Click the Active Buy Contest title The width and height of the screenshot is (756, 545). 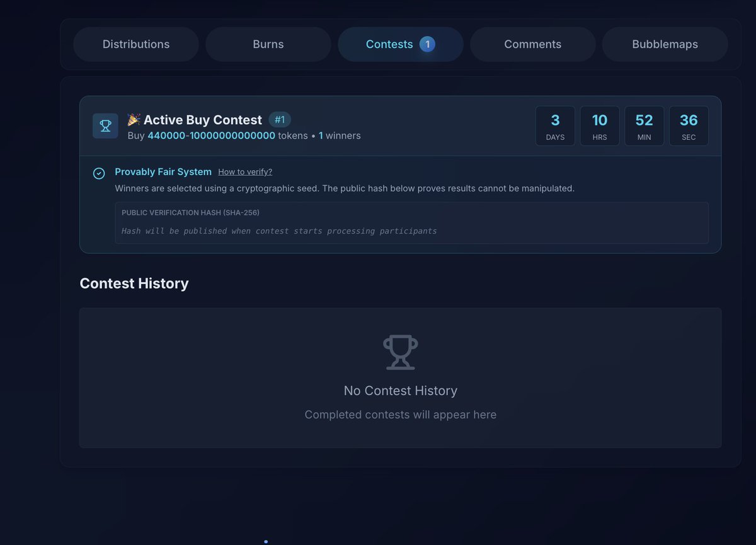(x=203, y=120)
